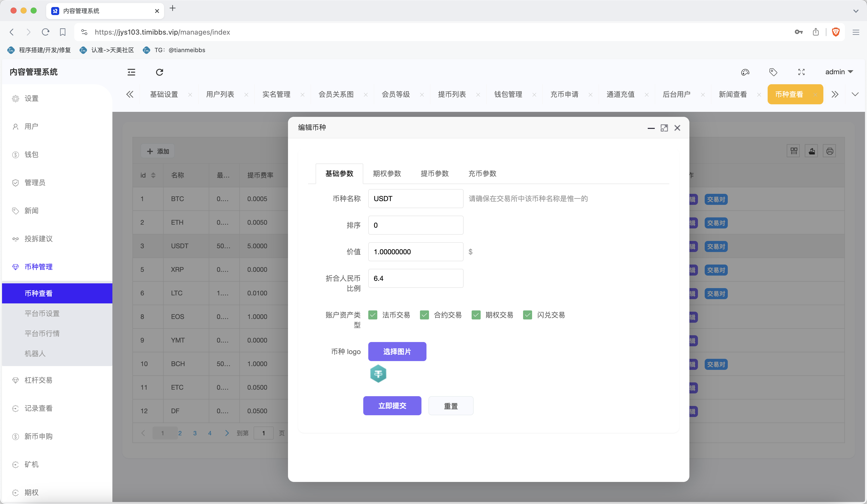Screen dimensions: 867x504
Task: Open bookmark 程序搭建/开发/修复
Action: tap(39, 50)
